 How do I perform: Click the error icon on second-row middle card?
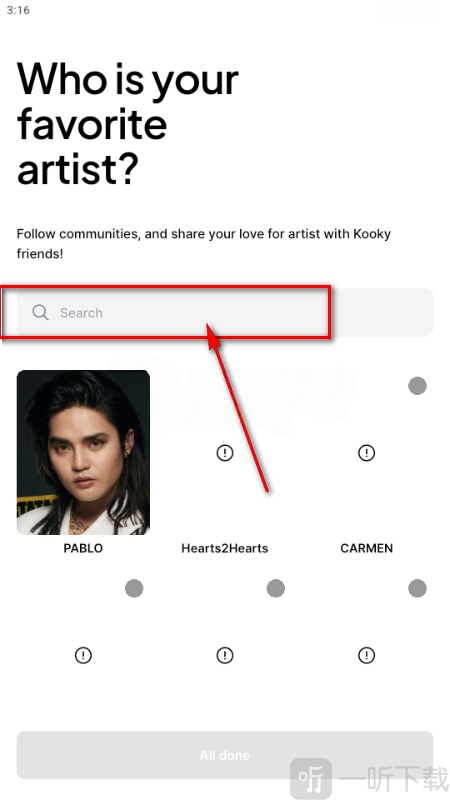point(225,655)
